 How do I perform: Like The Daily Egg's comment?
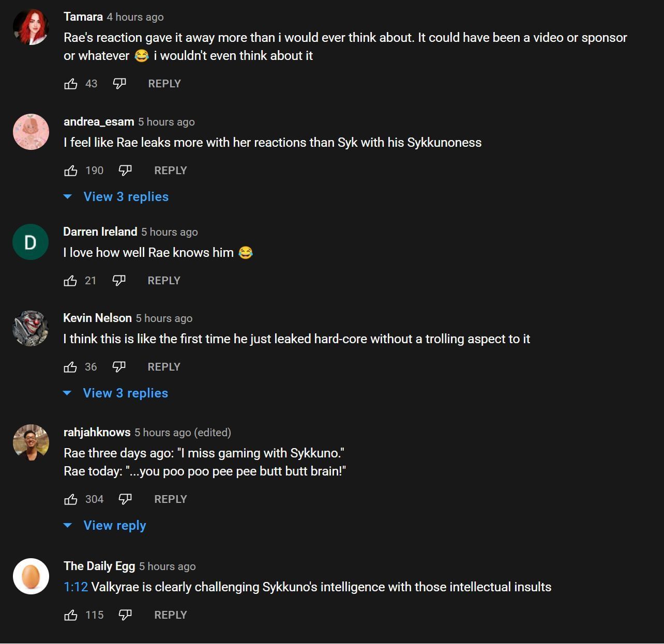tap(71, 615)
